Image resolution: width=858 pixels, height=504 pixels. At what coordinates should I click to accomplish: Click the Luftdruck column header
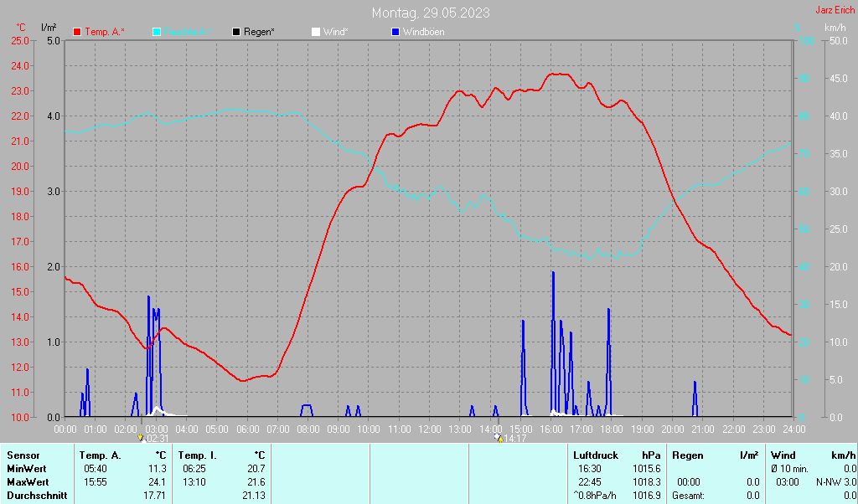point(596,455)
